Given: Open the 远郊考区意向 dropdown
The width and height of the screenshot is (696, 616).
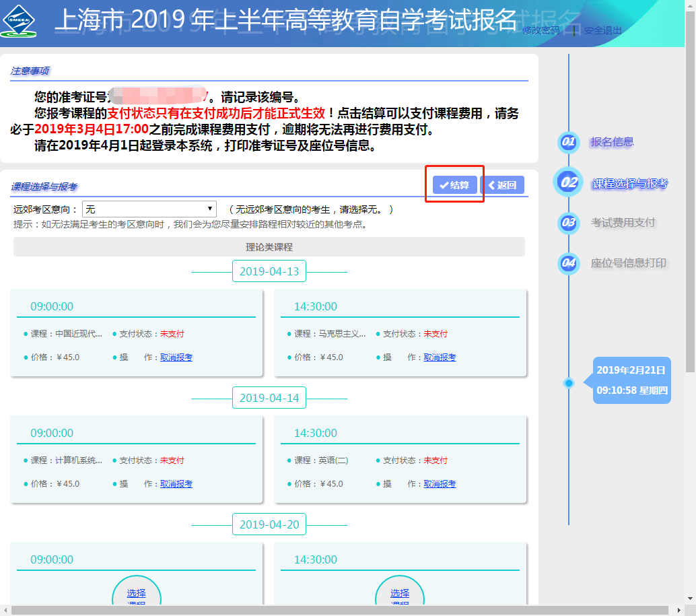Looking at the screenshot, I should 149,209.
